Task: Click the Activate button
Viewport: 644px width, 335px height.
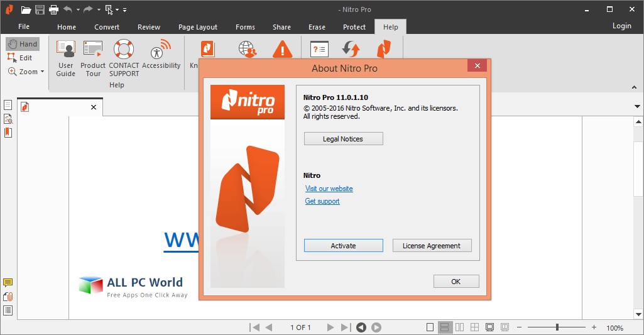Action: (x=343, y=246)
